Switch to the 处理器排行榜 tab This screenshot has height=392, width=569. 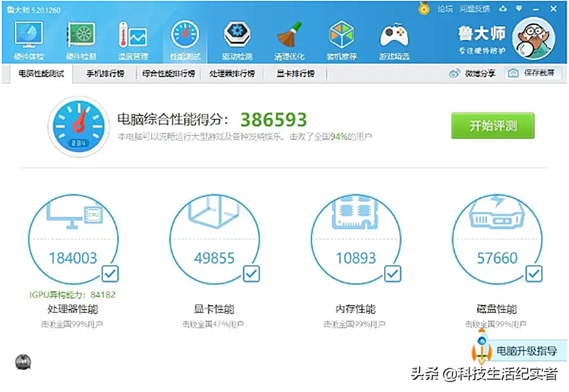coord(232,73)
